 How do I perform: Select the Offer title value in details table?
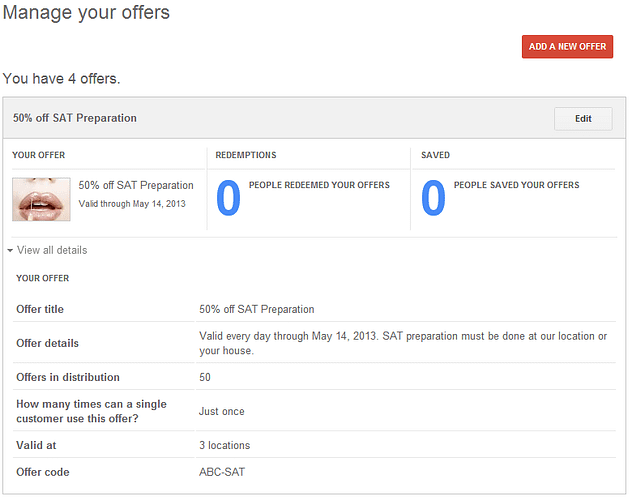pyautogui.click(x=257, y=309)
